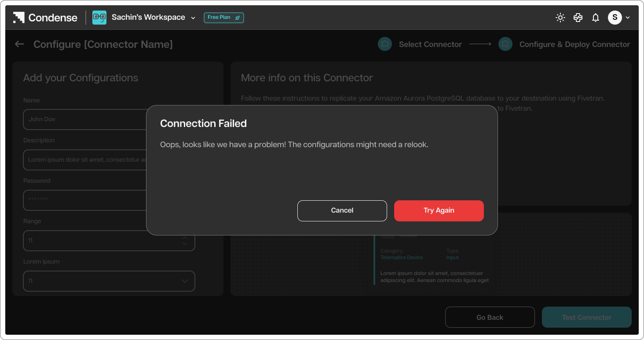Click the Test Connector button
The width and height of the screenshot is (644, 340).
587,317
